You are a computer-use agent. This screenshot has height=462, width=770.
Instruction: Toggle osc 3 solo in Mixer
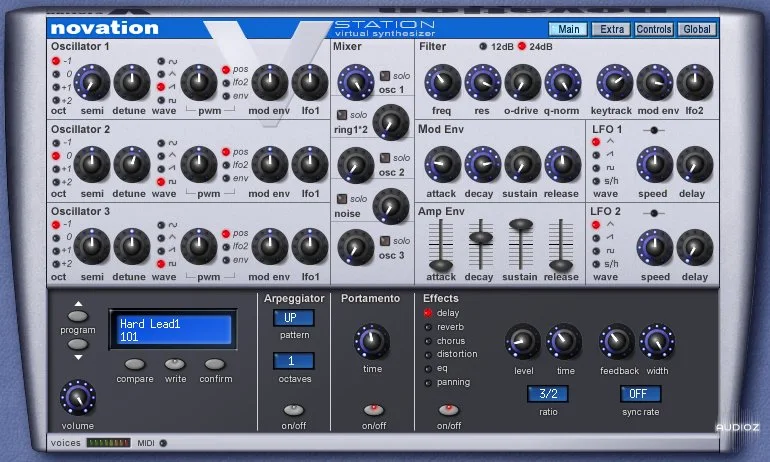click(x=385, y=241)
